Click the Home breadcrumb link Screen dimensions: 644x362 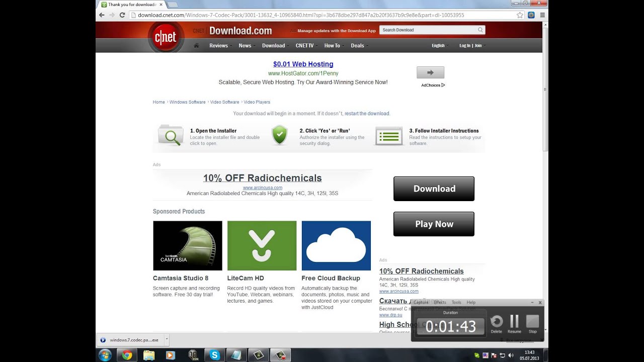point(159,102)
